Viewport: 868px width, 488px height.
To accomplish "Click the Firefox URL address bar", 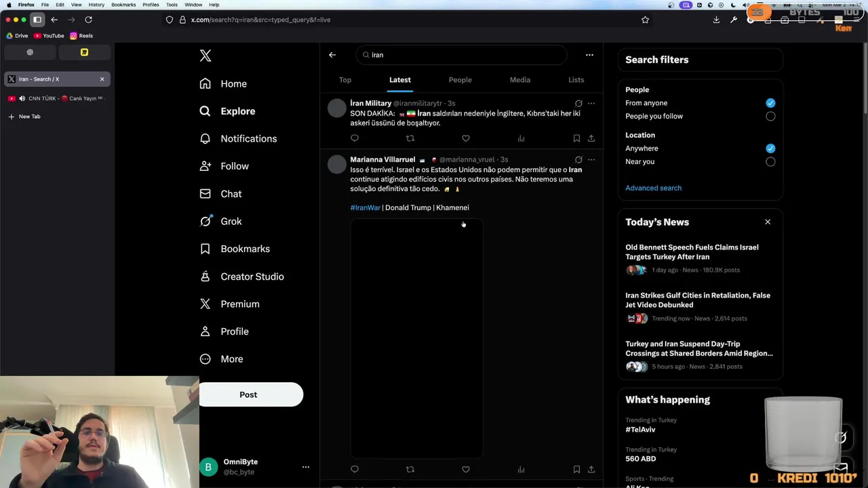I will (407, 20).
